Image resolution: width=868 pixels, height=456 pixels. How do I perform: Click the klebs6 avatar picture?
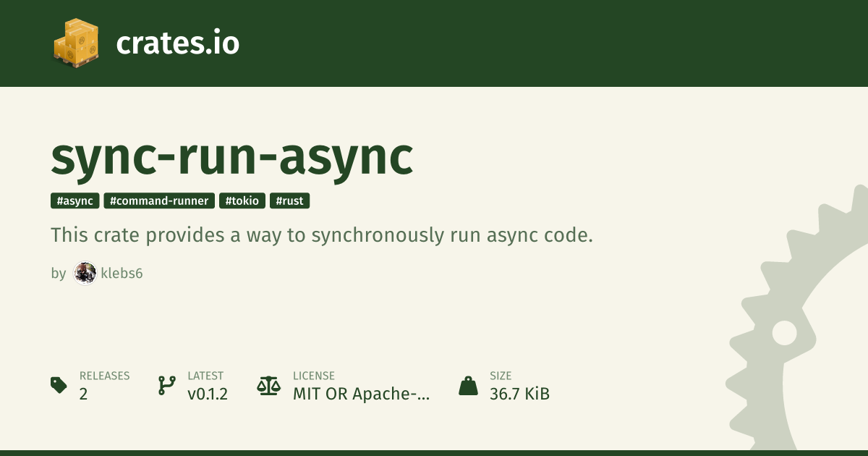click(x=85, y=274)
